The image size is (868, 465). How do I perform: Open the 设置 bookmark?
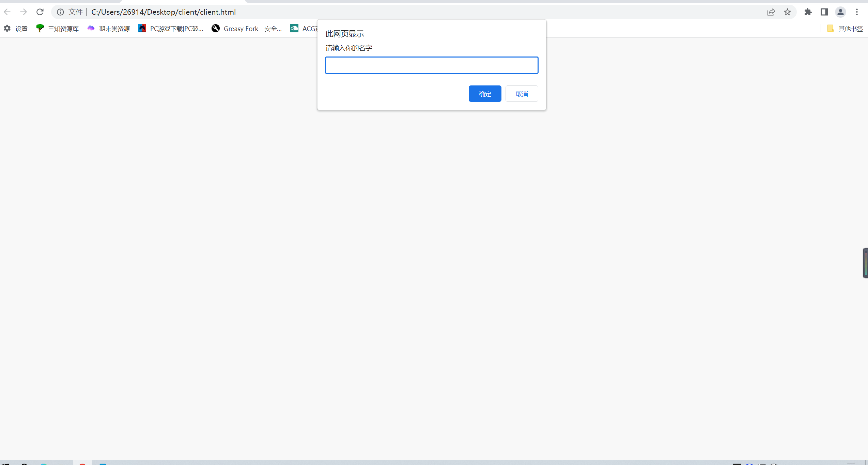16,29
